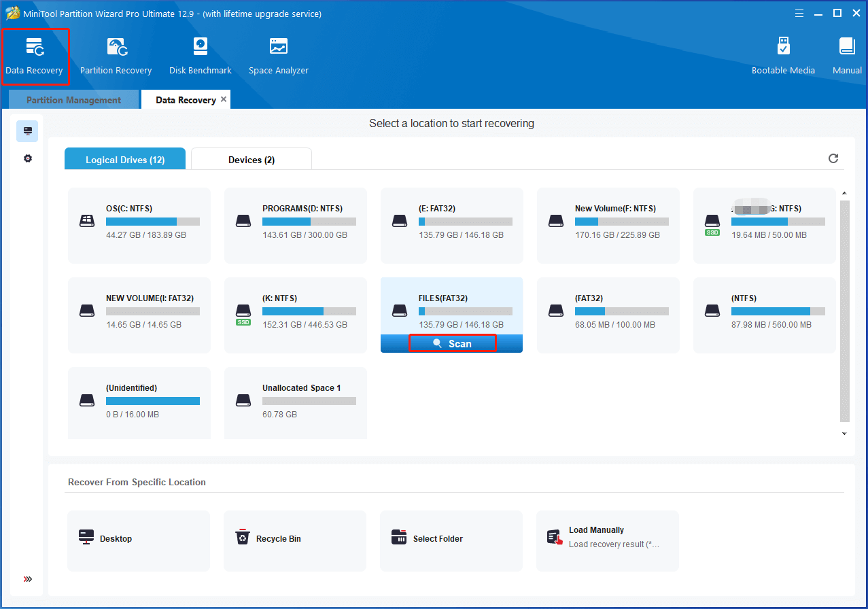This screenshot has width=868, height=609.
Task: Open the Bootable Media builder
Action: coord(783,56)
